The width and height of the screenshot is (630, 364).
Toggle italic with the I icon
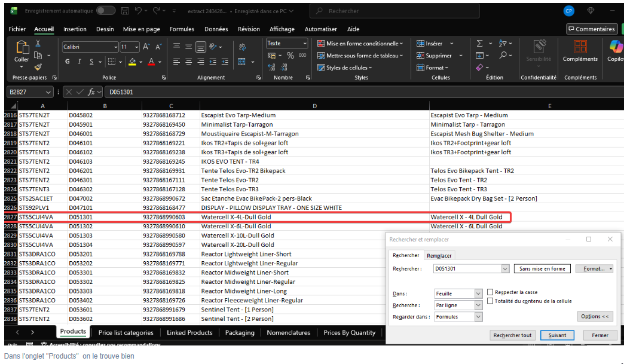pyautogui.click(x=79, y=62)
